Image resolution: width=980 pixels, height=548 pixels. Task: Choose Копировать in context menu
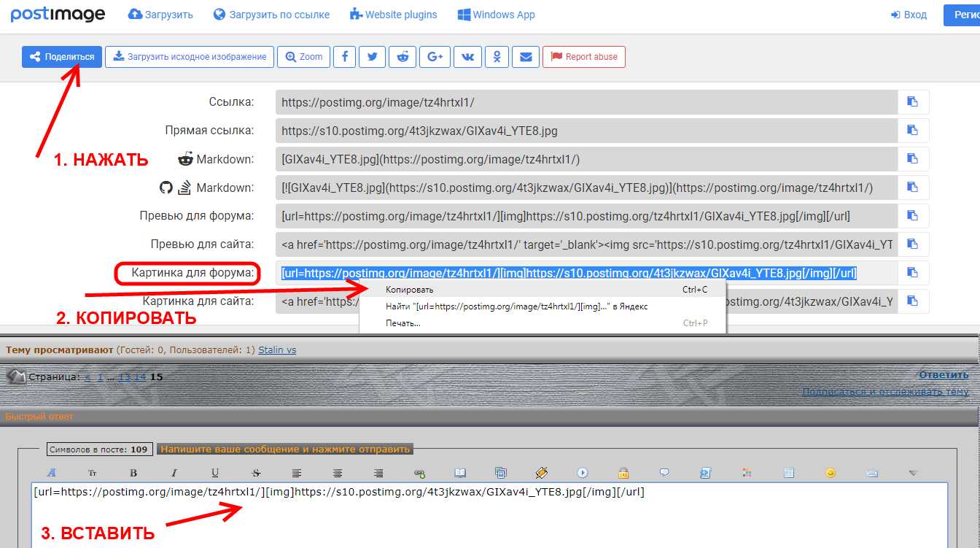(x=542, y=290)
